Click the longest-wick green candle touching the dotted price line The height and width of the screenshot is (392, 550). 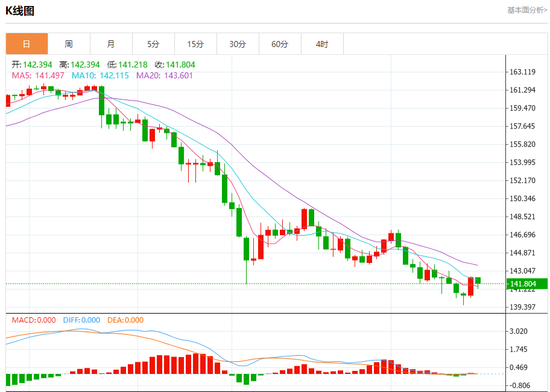point(246,249)
